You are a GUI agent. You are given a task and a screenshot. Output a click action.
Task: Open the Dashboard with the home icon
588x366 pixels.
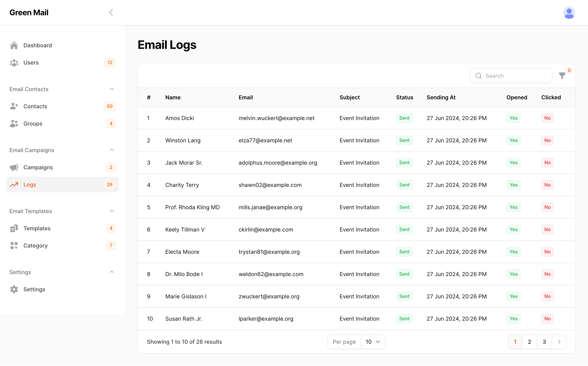14,45
